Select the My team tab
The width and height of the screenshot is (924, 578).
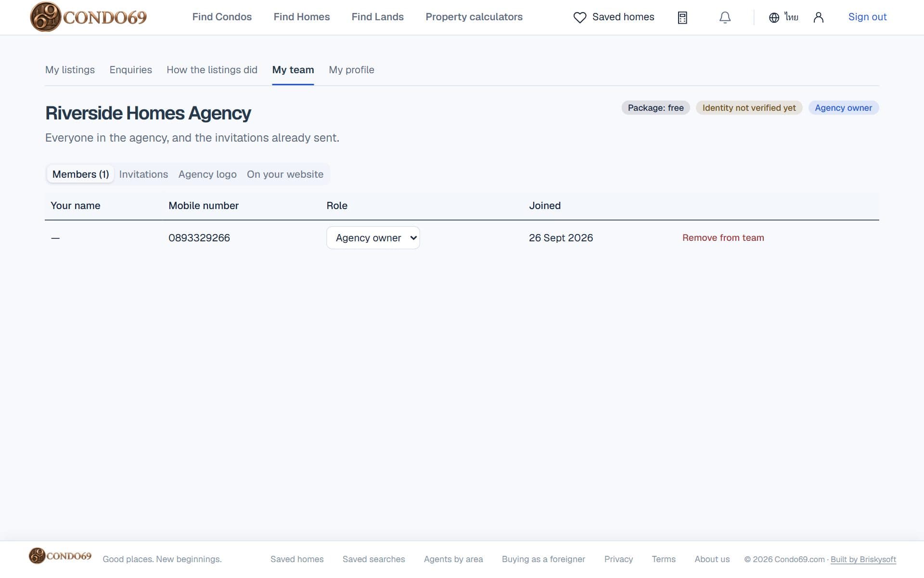pos(293,70)
